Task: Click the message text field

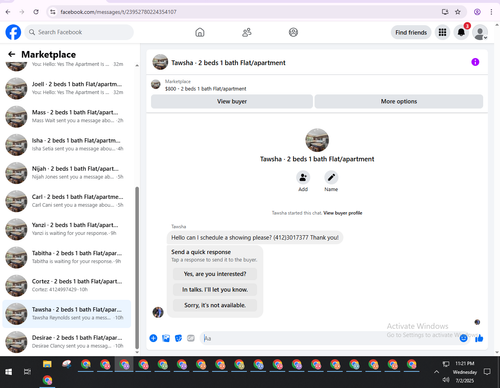Action: [330, 338]
